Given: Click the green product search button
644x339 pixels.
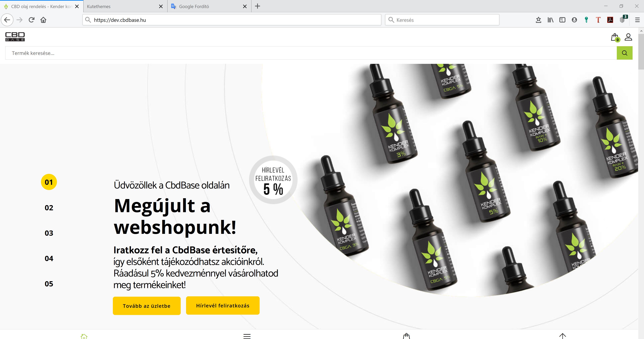Looking at the screenshot, I should point(625,53).
